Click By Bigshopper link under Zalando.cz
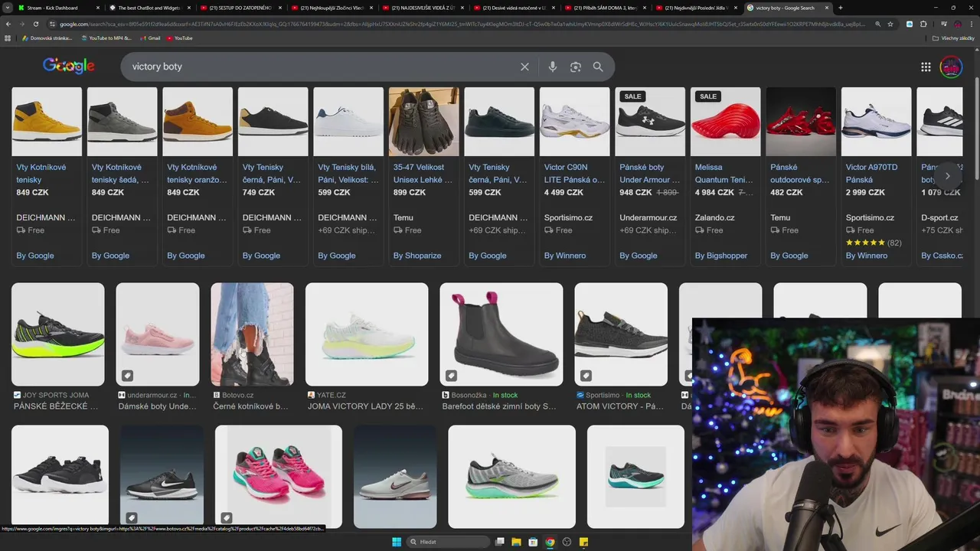The height and width of the screenshot is (551, 980). pyautogui.click(x=721, y=256)
